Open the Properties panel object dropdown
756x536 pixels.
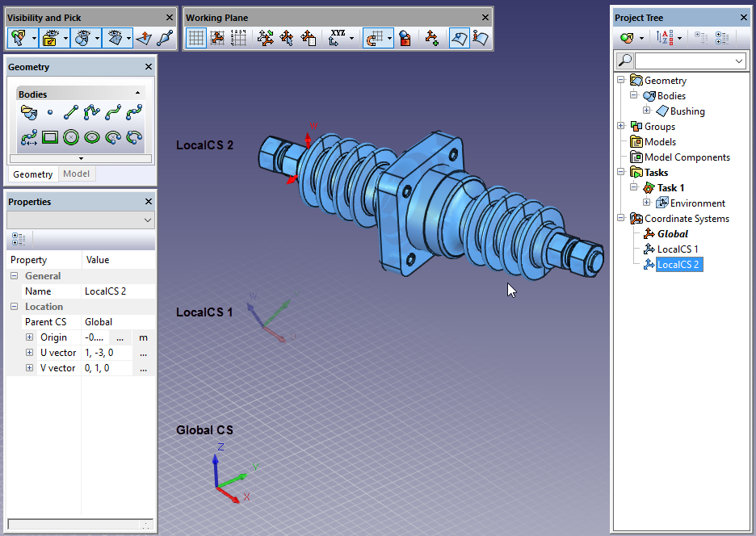point(147,220)
